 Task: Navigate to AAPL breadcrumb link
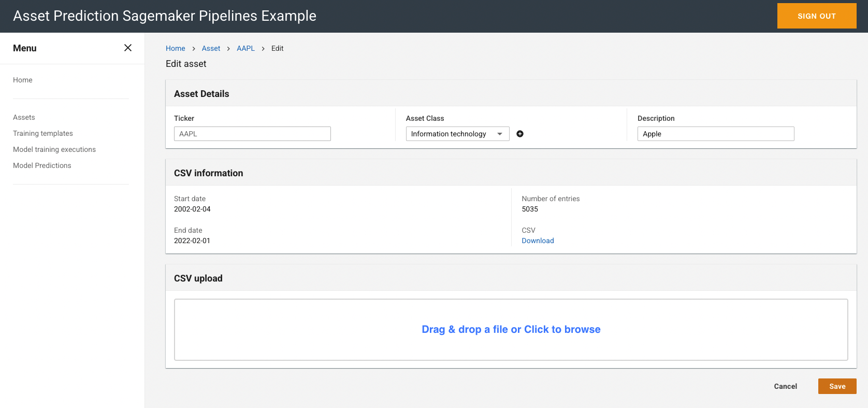click(245, 48)
